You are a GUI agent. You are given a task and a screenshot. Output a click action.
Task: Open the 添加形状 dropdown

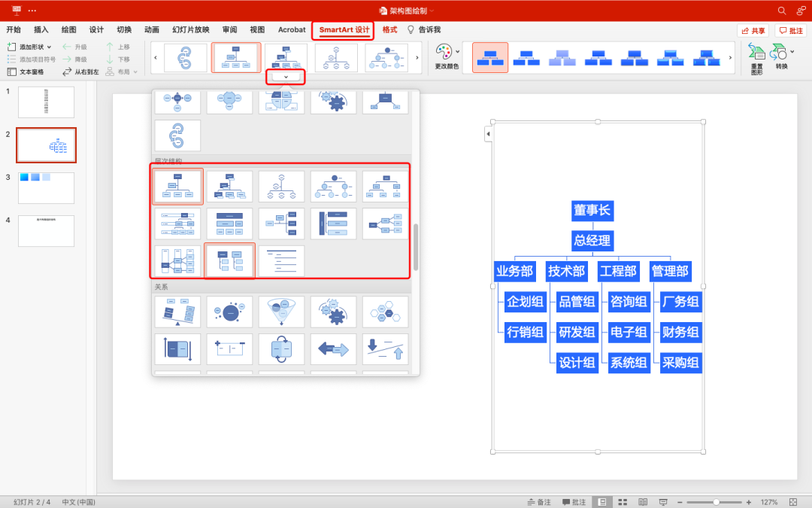pyautogui.click(x=29, y=47)
